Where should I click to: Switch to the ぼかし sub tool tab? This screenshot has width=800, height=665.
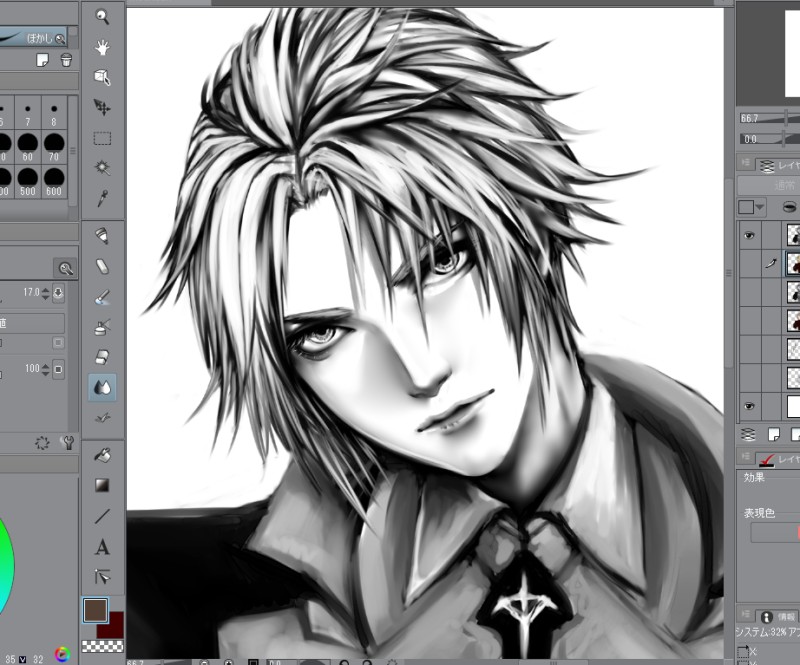click(33, 37)
